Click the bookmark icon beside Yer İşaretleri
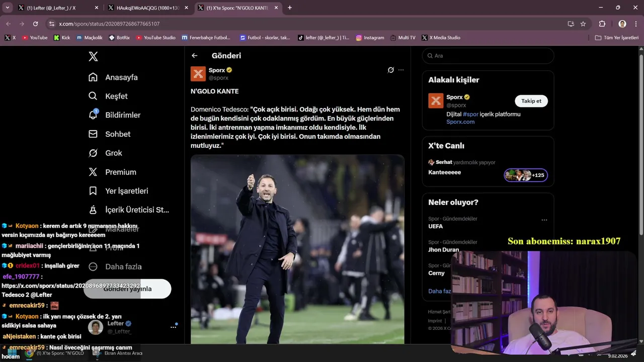The height and width of the screenshot is (362, 644). [x=93, y=191]
